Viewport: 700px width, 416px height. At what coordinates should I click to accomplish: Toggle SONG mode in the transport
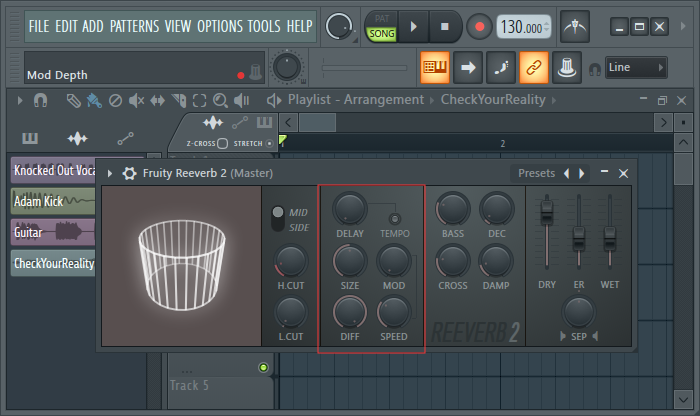(x=382, y=33)
